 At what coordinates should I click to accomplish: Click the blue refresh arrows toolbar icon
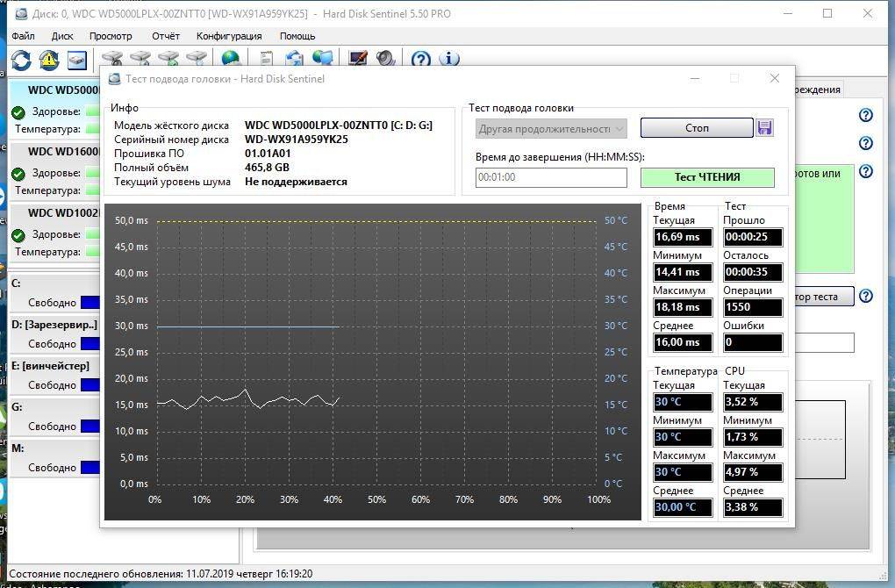21,60
